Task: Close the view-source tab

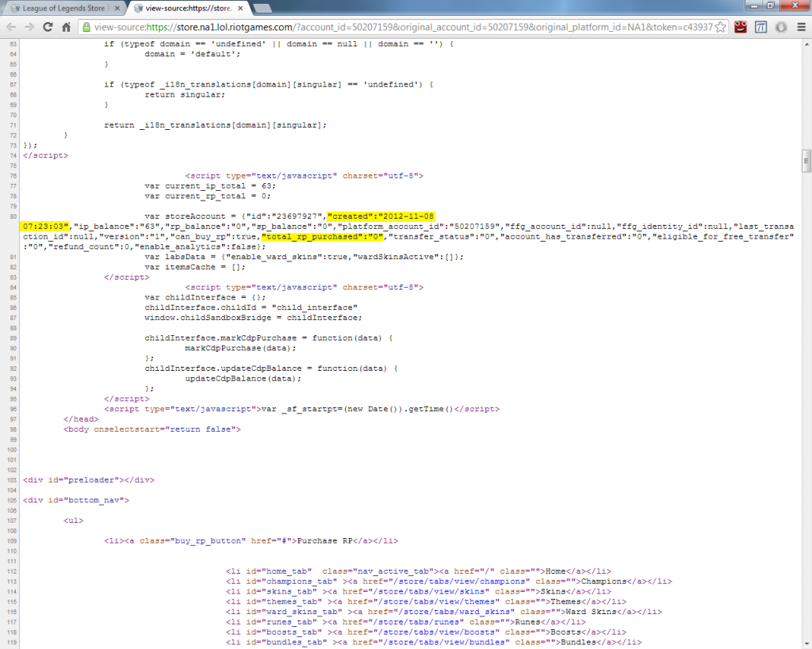Action: (239, 8)
